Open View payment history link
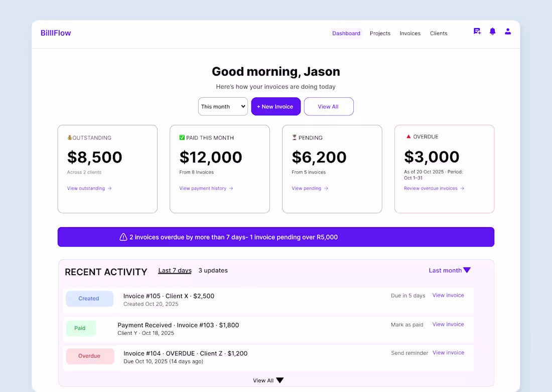Viewport: 552px width, 392px height. [x=206, y=188]
